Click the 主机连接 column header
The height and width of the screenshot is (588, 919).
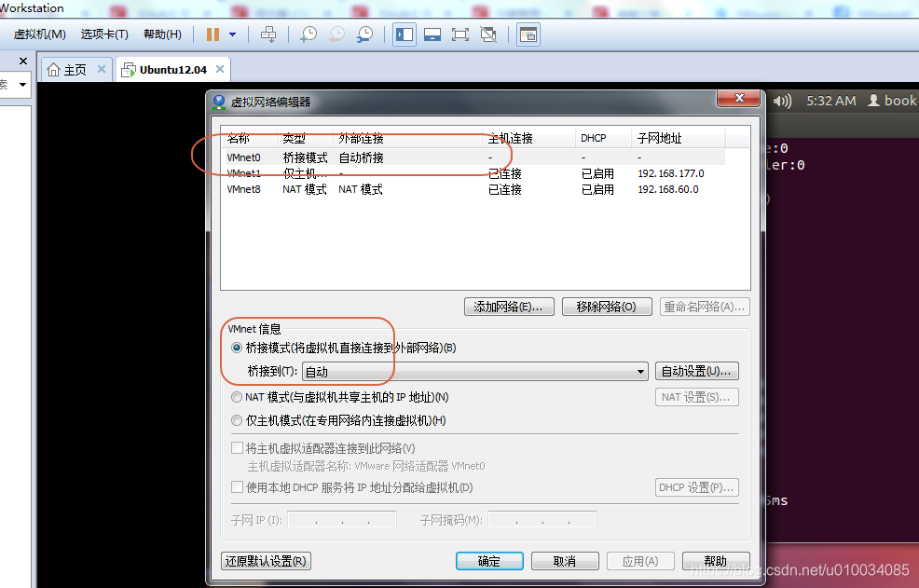[528, 138]
